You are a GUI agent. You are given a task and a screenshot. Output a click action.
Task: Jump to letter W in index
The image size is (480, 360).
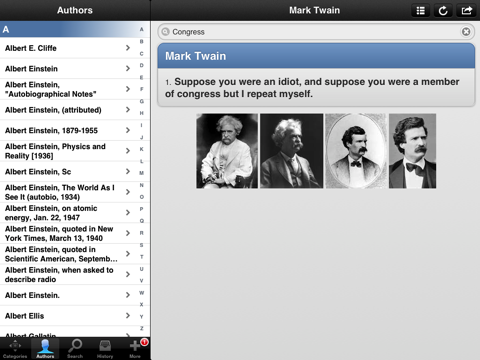[142, 293]
